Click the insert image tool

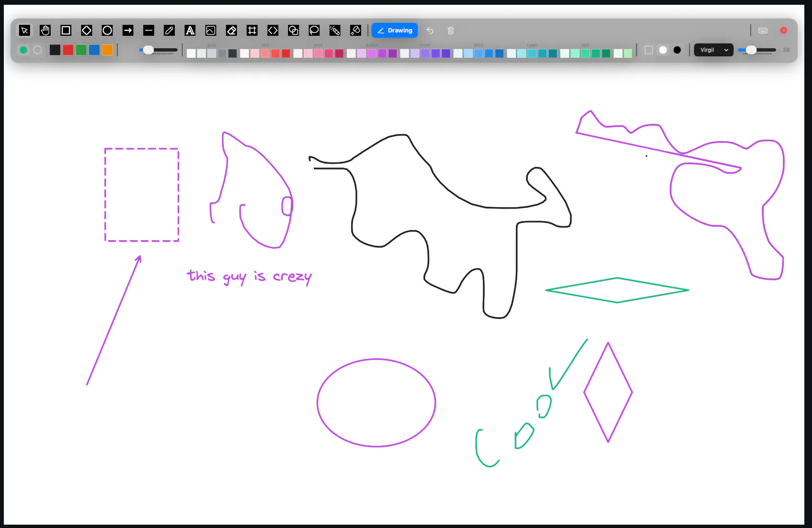(211, 31)
